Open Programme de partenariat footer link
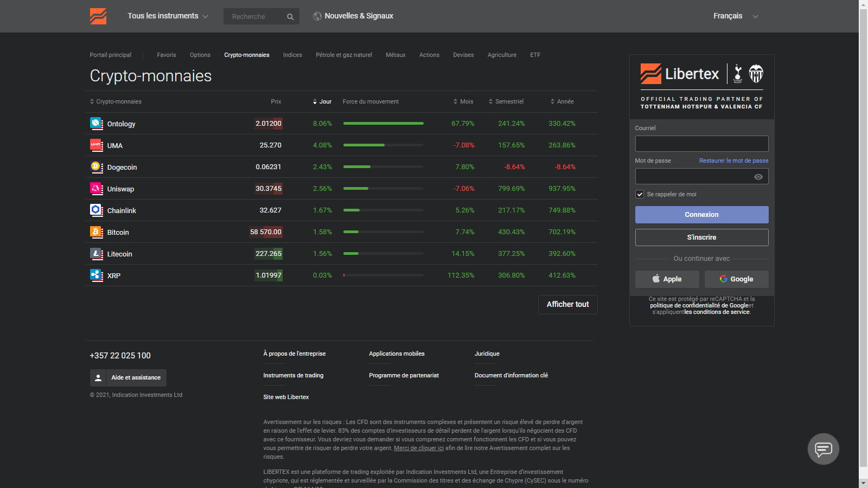 (x=404, y=375)
